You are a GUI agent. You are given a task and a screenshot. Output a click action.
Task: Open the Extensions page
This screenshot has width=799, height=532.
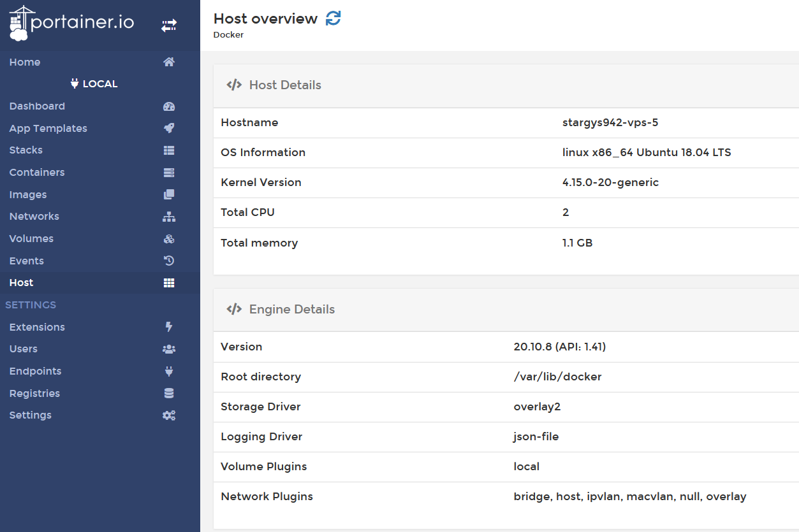click(37, 327)
